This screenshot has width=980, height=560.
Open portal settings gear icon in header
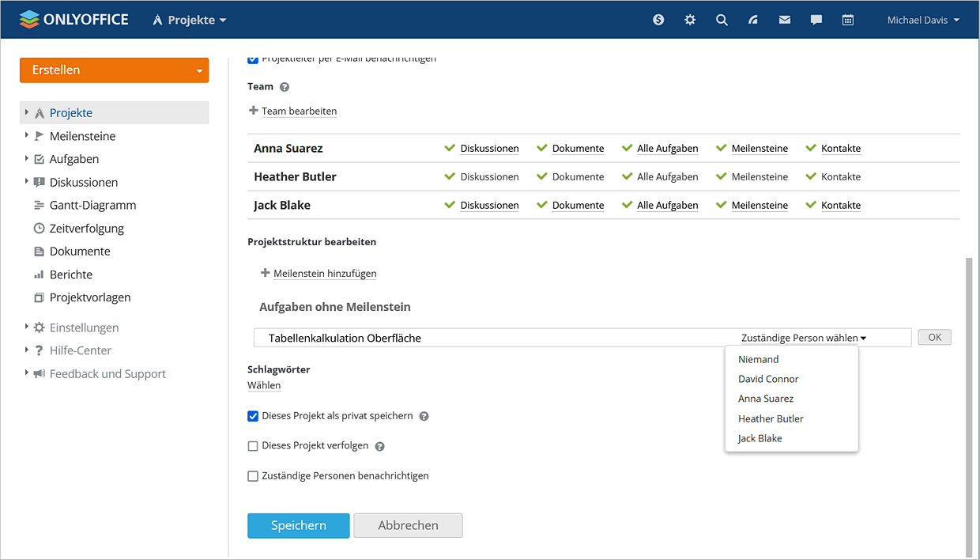coord(690,20)
